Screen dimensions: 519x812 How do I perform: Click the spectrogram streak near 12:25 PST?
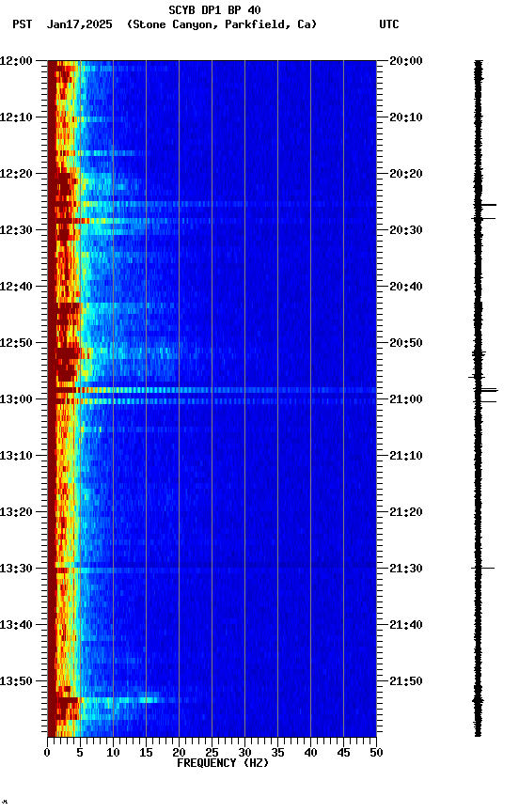click(212, 204)
